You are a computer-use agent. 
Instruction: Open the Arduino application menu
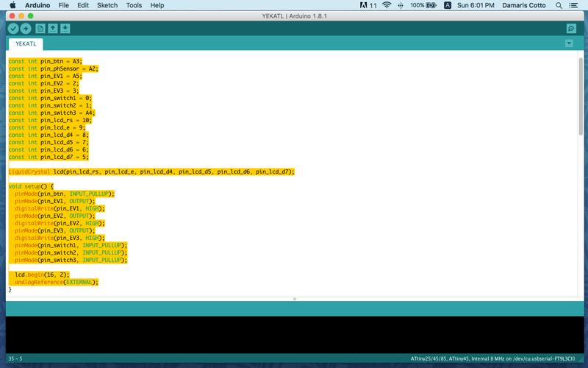click(37, 5)
